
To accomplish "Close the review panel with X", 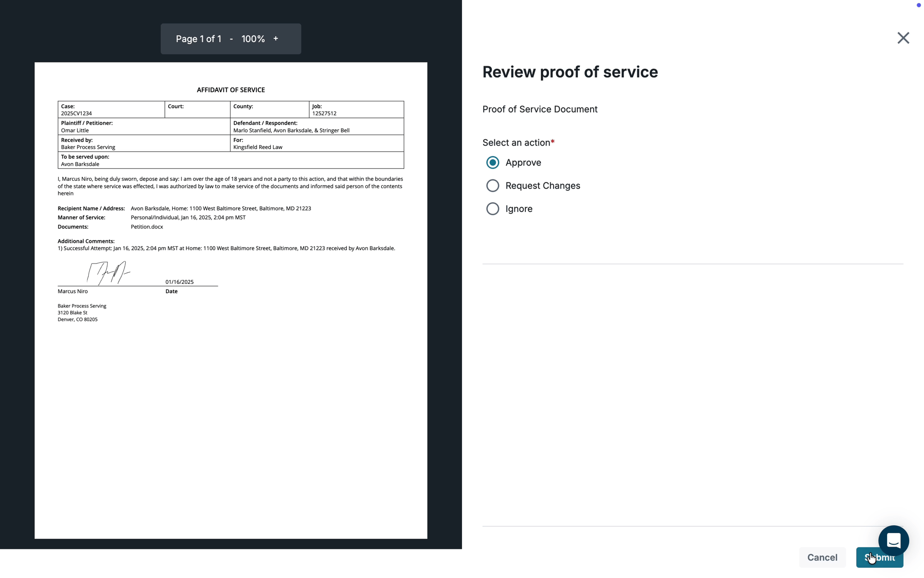I will [903, 38].
